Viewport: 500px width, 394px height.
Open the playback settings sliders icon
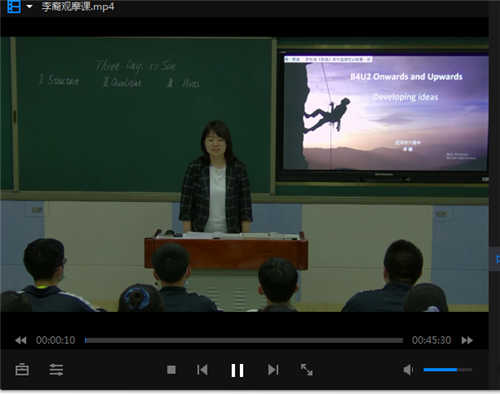[56, 369]
